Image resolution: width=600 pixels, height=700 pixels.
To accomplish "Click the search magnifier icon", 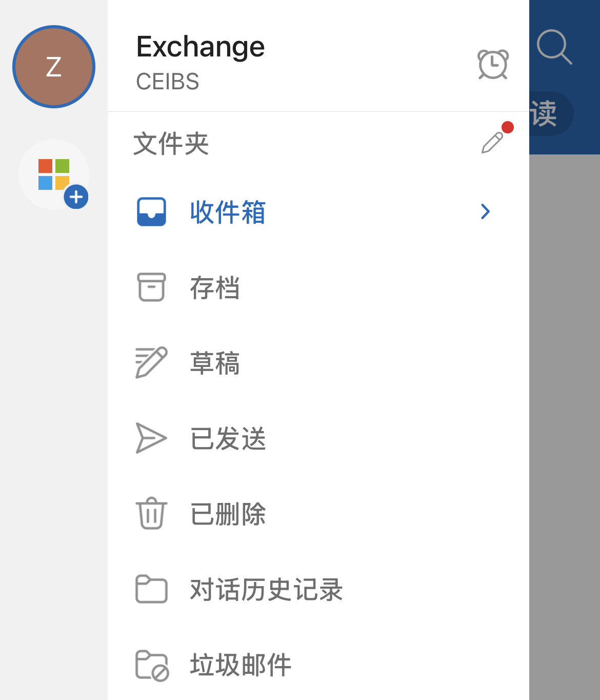I will click(x=554, y=47).
